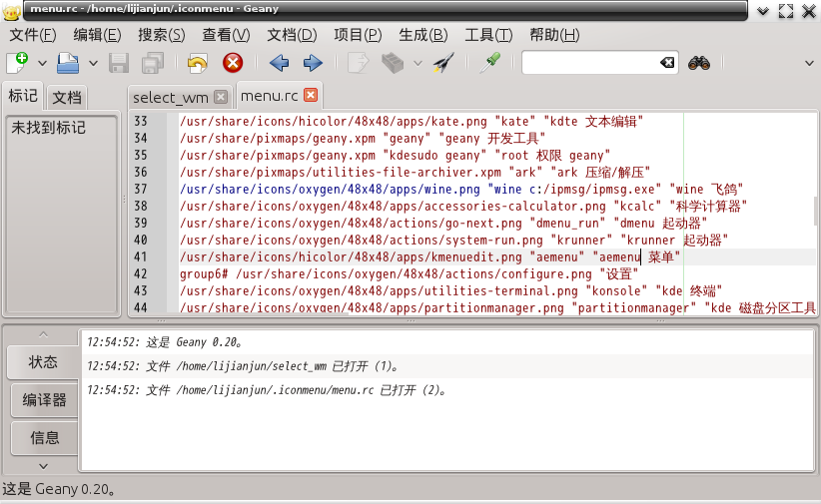Open the 帮助(H) menu
The image size is (821, 504).
click(x=554, y=35)
